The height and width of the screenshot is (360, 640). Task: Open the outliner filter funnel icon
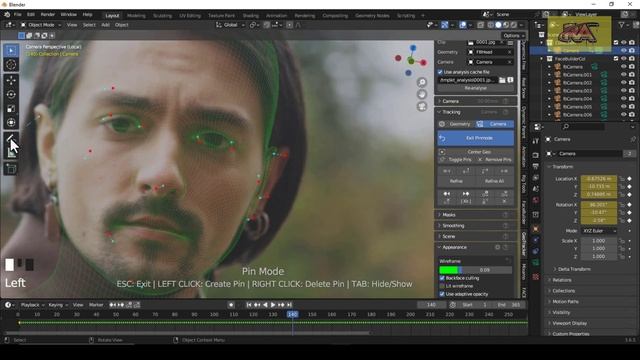coord(622,25)
